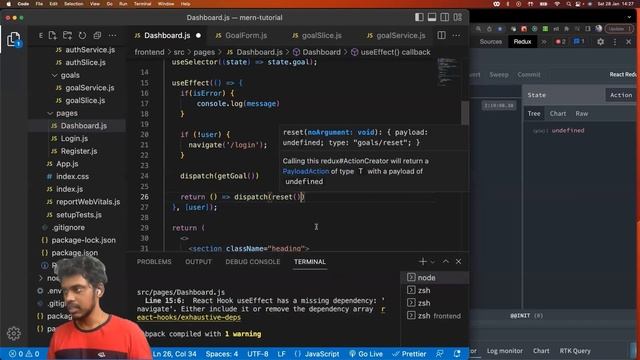Open the Terminal menu in macOS menu bar

(142, 4)
